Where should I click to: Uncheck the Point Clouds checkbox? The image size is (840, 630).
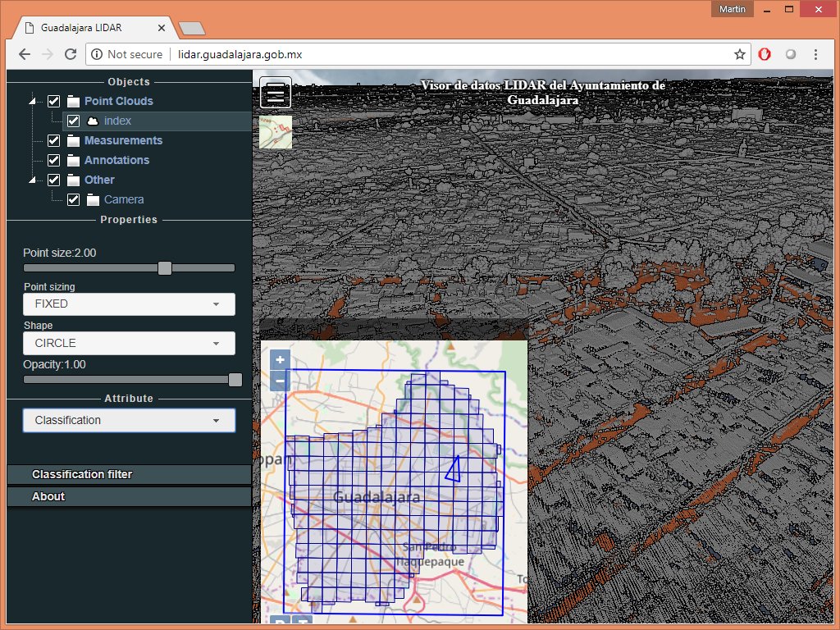[54, 101]
